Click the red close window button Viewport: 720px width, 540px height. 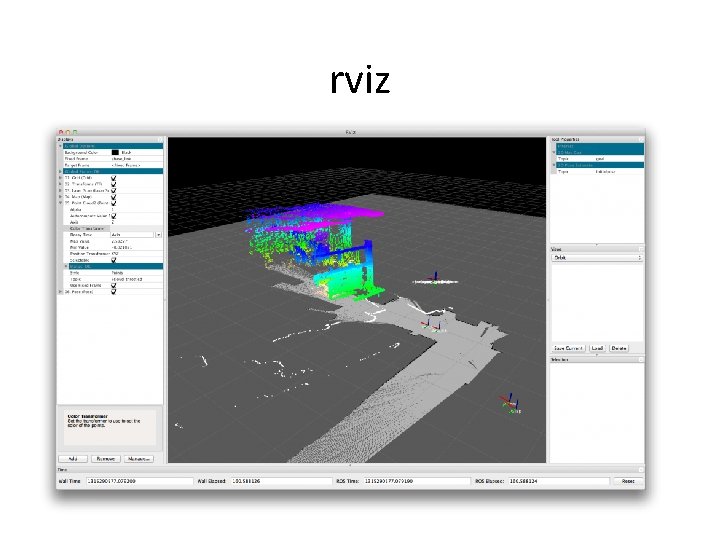pos(62,132)
